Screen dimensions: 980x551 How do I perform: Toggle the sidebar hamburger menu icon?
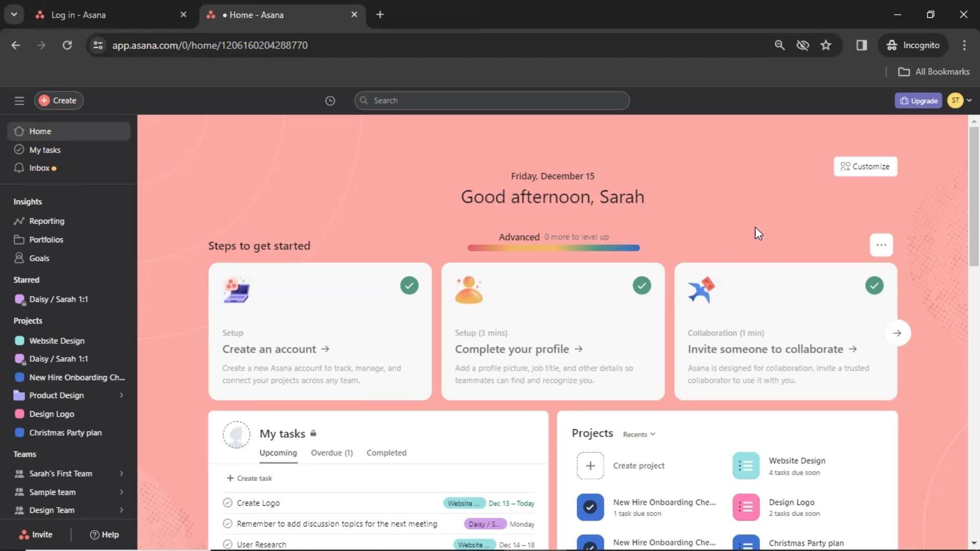19,101
